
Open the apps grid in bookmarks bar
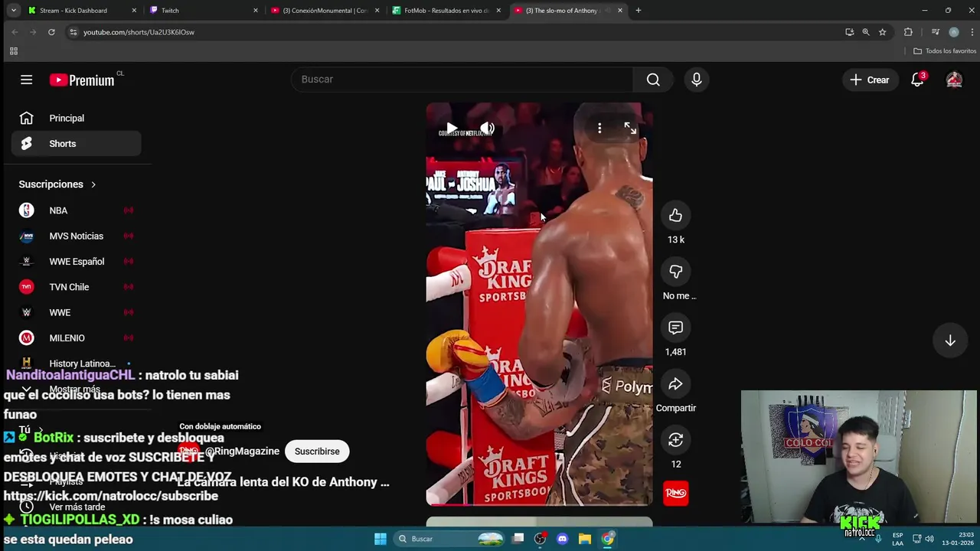tap(13, 51)
